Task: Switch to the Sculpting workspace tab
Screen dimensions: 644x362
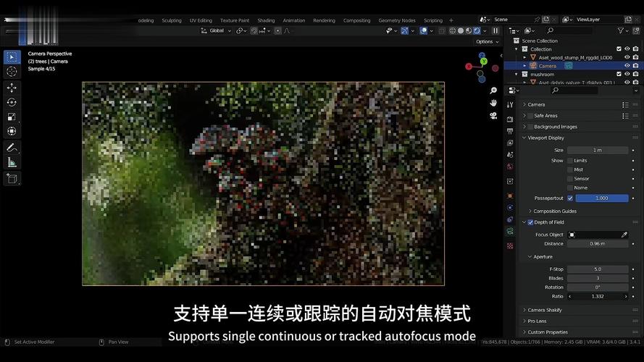Action: [172, 20]
